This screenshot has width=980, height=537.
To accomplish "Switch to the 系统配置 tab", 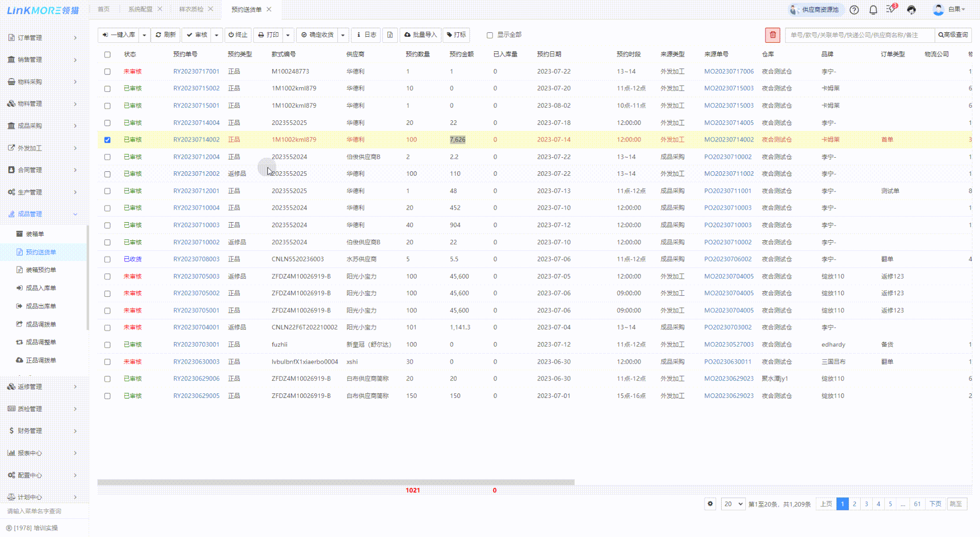I will (140, 9).
